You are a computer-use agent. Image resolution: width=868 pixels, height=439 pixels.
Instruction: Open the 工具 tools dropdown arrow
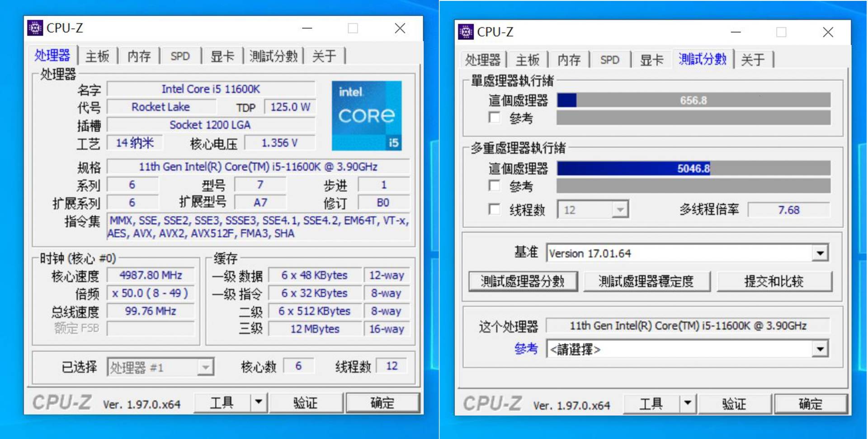click(258, 402)
